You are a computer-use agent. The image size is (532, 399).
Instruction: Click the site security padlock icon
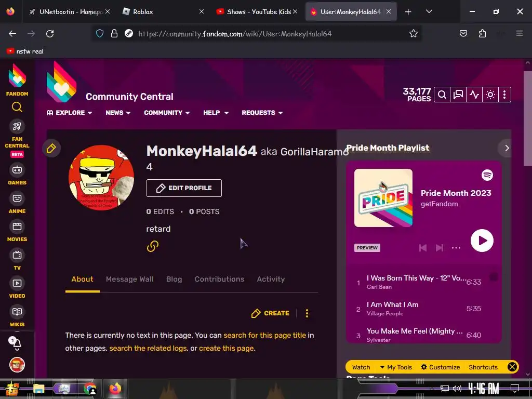pos(114,34)
